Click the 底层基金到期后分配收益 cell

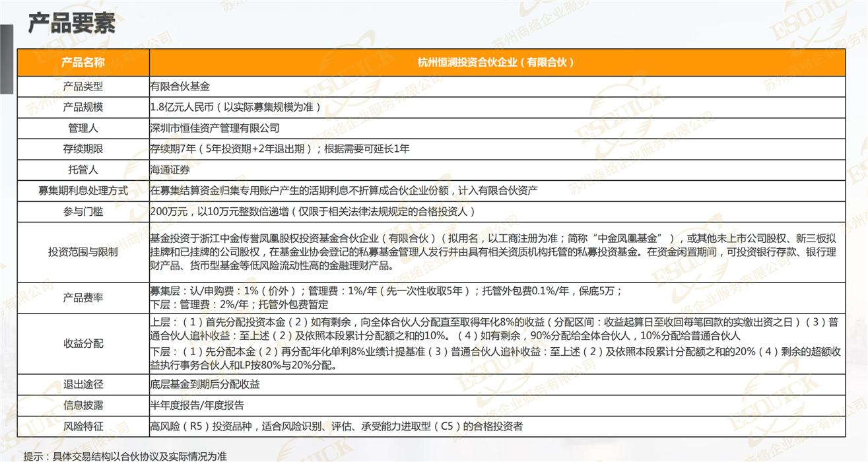pyautogui.click(x=205, y=384)
